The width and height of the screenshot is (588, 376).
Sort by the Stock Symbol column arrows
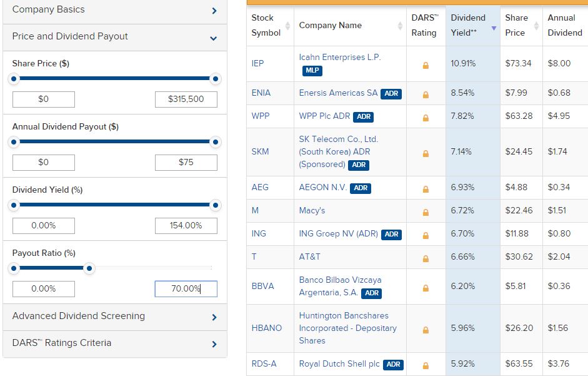287,26
